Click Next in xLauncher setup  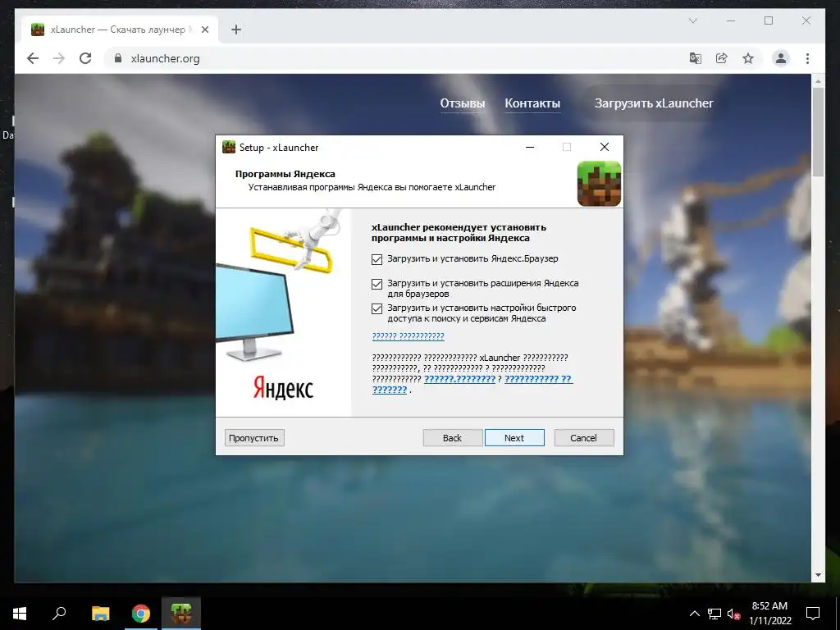pos(514,438)
